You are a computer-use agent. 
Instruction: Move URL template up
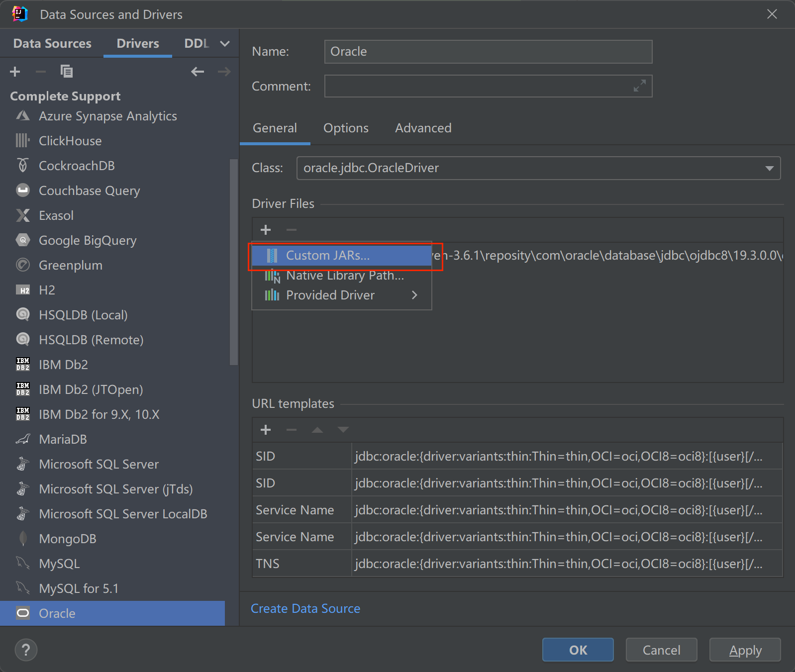(317, 430)
